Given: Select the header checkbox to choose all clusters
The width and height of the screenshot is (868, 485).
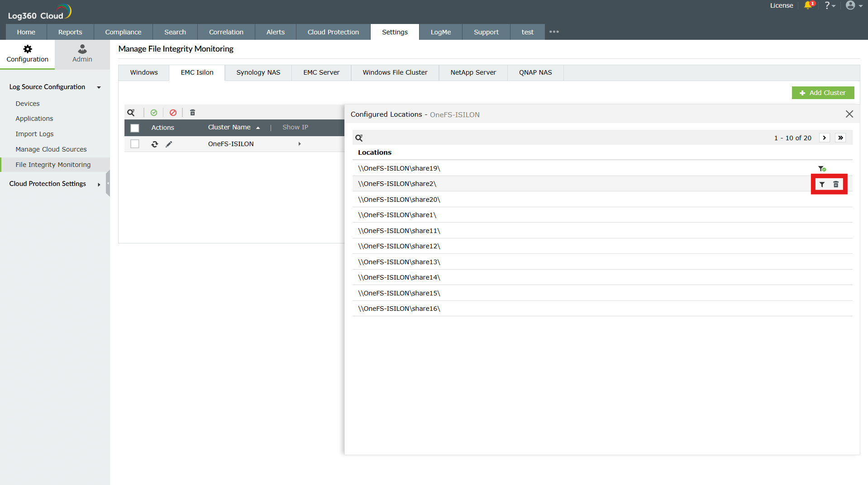Looking at the screenshot, I should pyautogui.click(x=135, y=128).
